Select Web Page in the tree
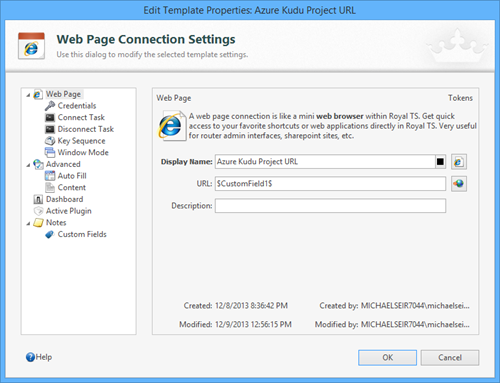This screenshot has height=383, width=500. (63, 94)
